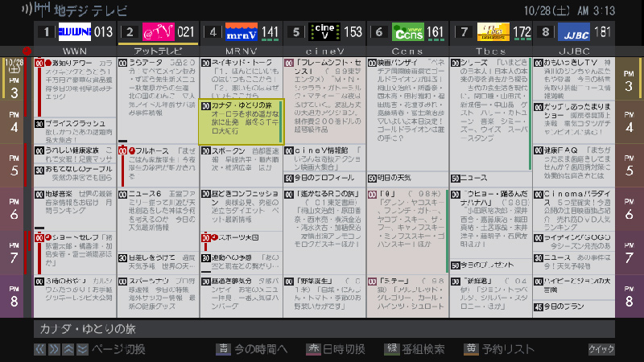Select highlighted program カナダ・ゆとりの旅
The height and width of the screenshot is (362, 644).
(x=242, y=122)
